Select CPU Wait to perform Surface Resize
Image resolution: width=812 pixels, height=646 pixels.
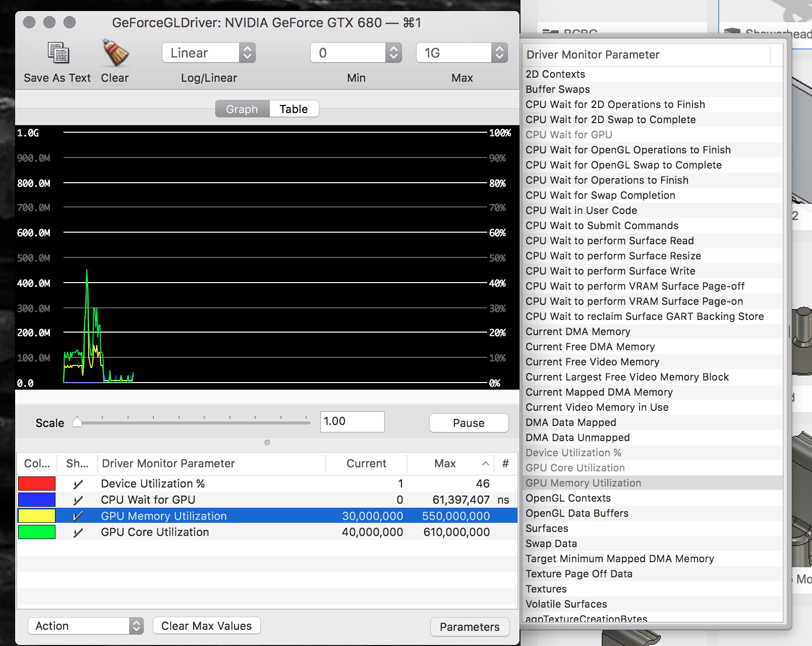pos(653,256)
